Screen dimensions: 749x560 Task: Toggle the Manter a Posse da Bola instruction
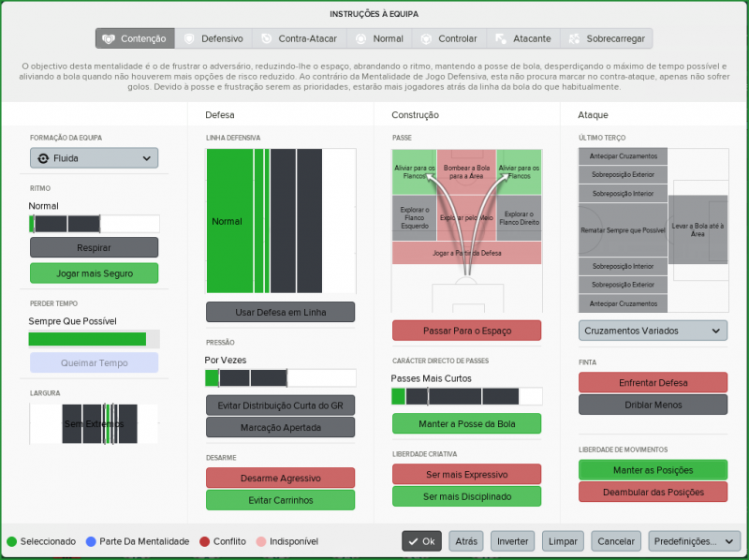466,423
